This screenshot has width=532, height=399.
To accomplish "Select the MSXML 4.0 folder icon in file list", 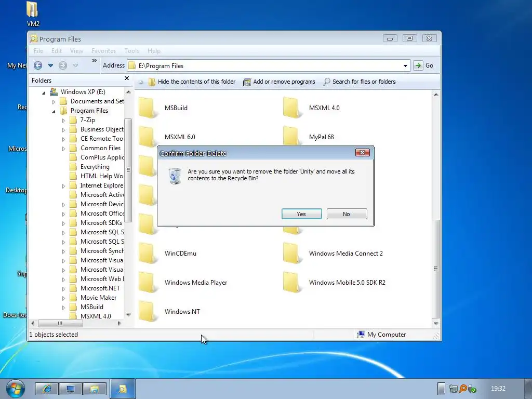I will tap(291, 108).
